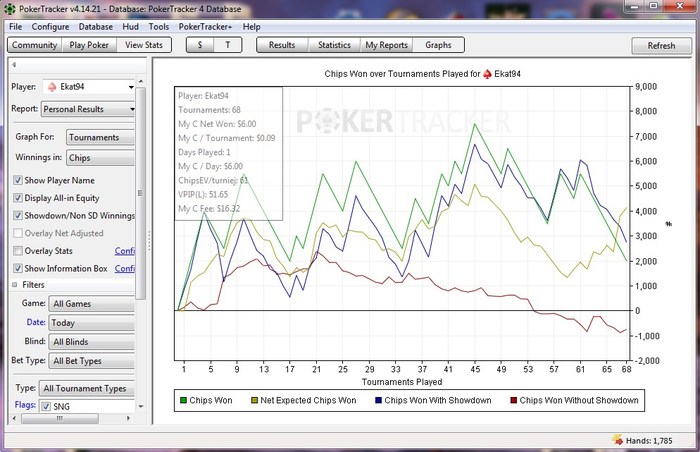Open the Date filter showing Today
The height and width of the screenshot is (452, 700).
pyautogui.click(x=92, y=322)
